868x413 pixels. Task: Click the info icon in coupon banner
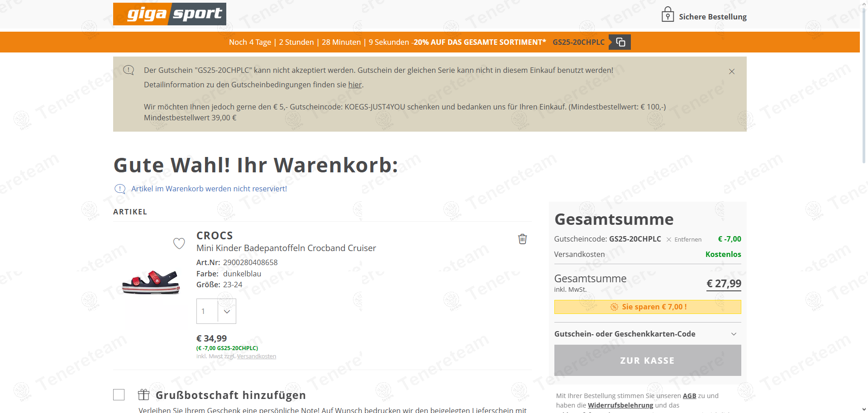click(x=129, y=70)
